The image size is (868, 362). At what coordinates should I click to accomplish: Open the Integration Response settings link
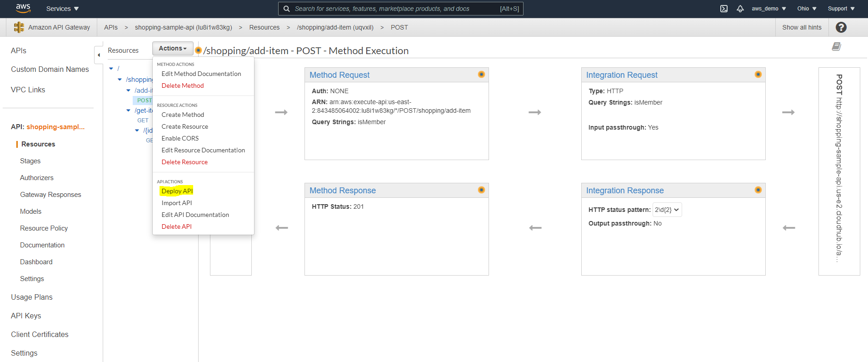coord(625,191)
